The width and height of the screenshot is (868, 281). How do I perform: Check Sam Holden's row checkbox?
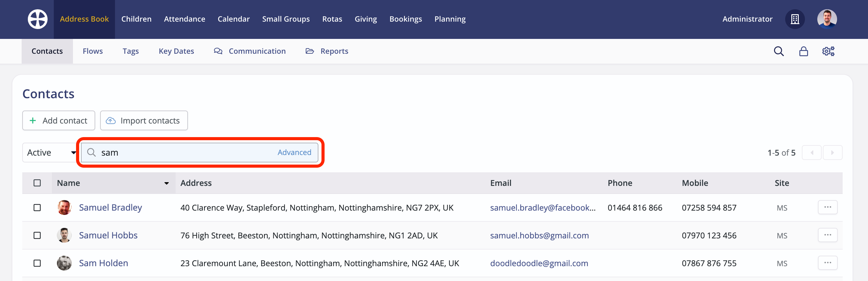pyautogui.click(x=37, y=263)
